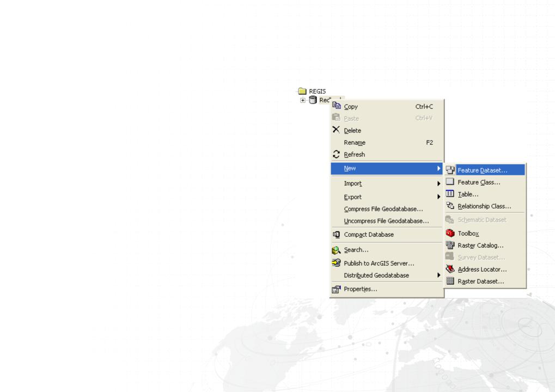This screenshot has height=392, width=555.
Task: Click the Delete X icon
Action: (x=336, y=130)
